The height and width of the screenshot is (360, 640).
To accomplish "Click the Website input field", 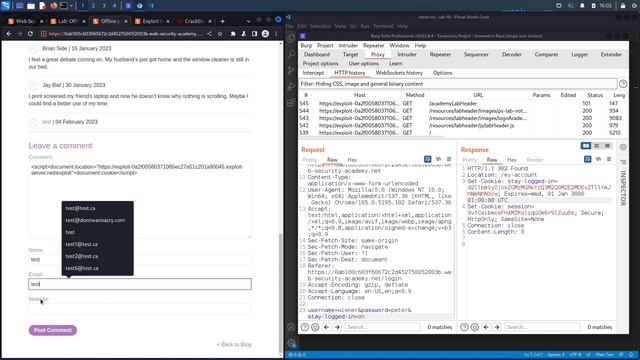I will [140, 309].
